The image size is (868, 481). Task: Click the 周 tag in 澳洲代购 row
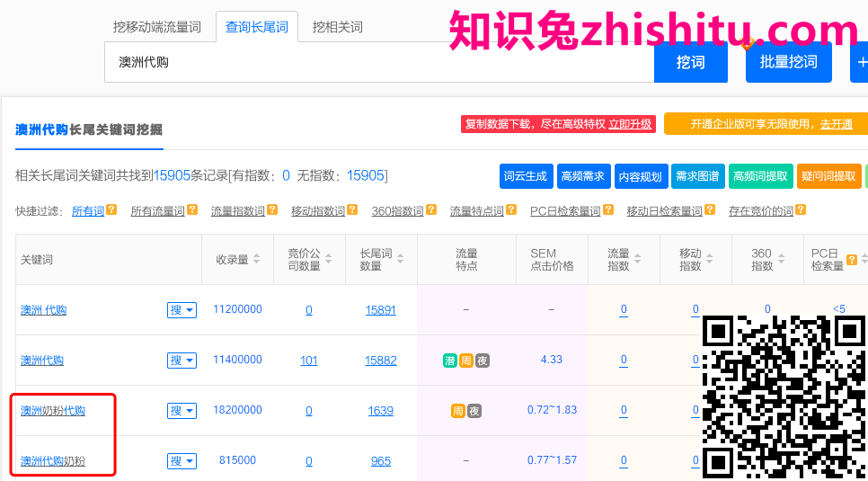(466, 361)
